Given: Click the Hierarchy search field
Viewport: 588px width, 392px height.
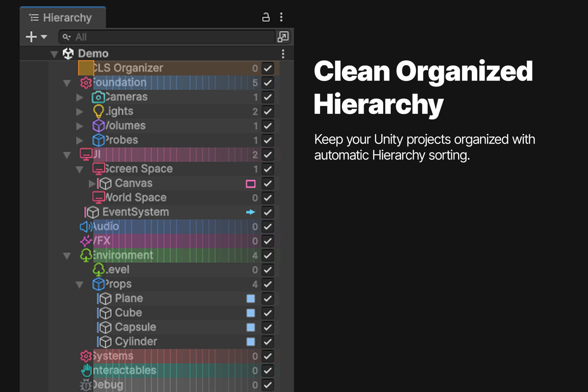Looking at the screenshot, I should click(167, 37).
